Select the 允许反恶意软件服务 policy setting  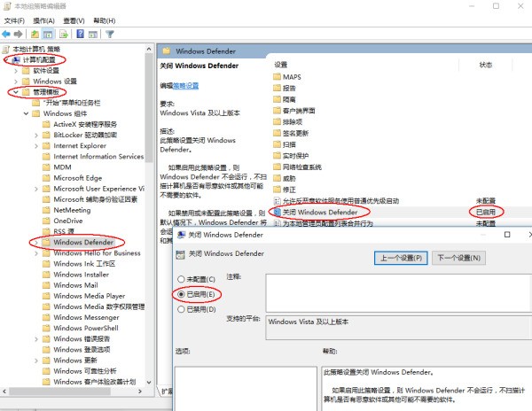tap(336, 201)
